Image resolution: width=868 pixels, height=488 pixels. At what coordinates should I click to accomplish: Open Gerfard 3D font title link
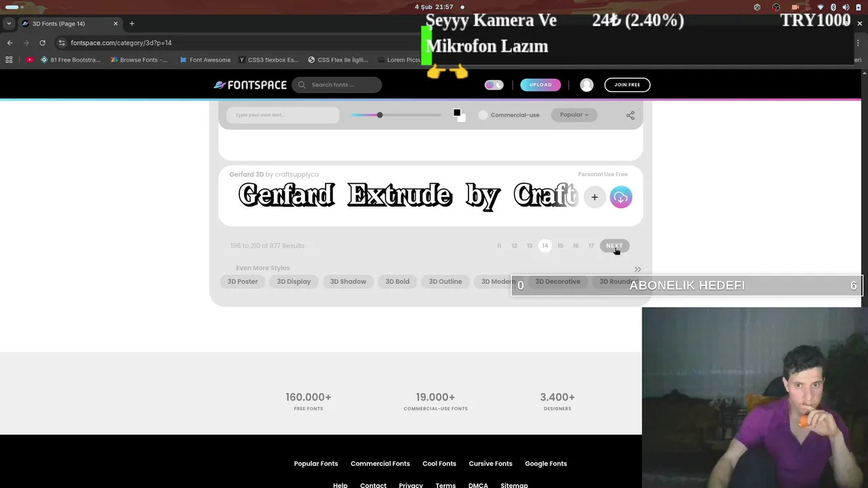click(246, 174)
